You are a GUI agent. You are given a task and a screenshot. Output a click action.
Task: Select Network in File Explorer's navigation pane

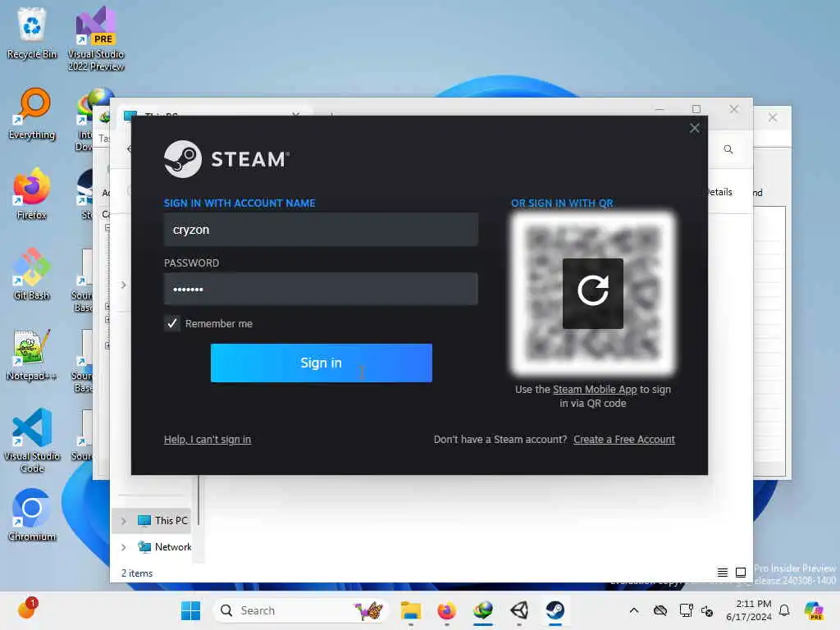(x=164, y=547)
